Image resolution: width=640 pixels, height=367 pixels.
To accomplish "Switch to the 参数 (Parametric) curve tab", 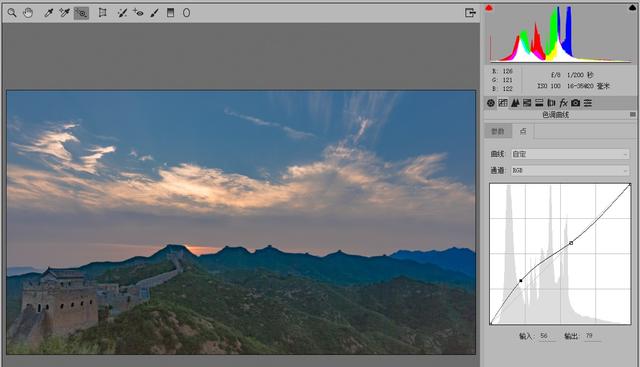I will [498, 131].
